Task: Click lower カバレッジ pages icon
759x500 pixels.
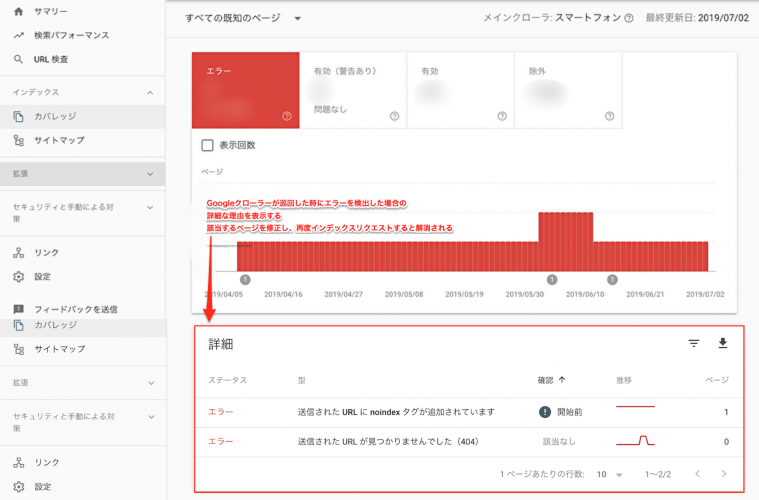Action: click(18, 325)
